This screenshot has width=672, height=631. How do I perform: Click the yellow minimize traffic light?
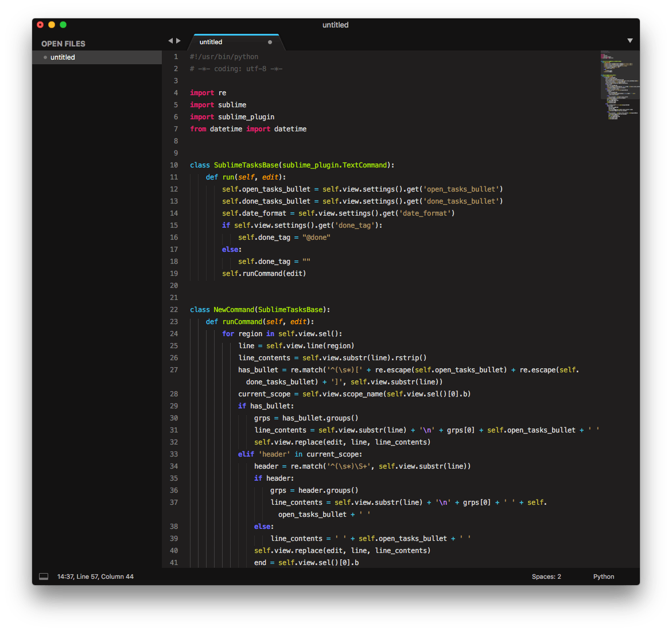click(x=51, y=25)
